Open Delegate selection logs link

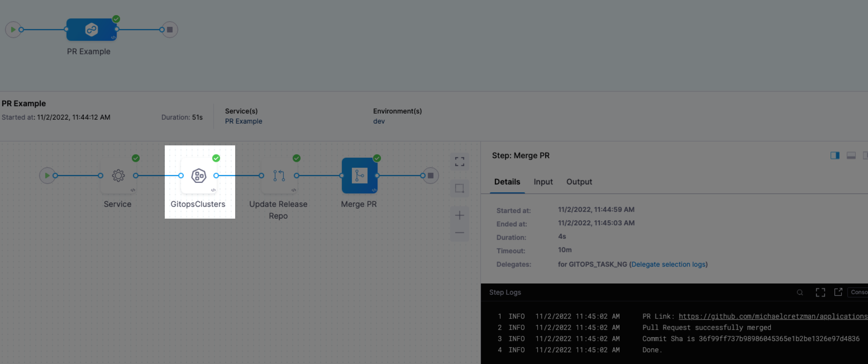(668, 264)
